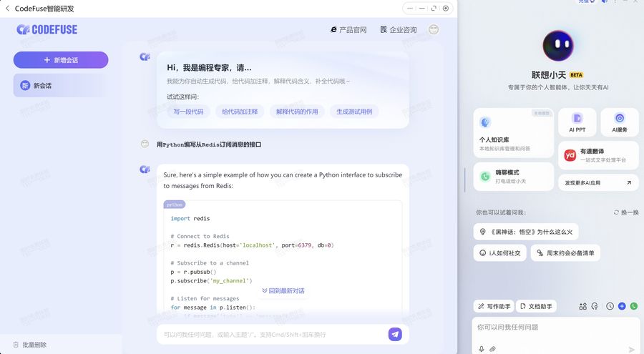
Task: Click the apps grid icon in 联想小天 toolbar
Action: (x=582, y=306)
